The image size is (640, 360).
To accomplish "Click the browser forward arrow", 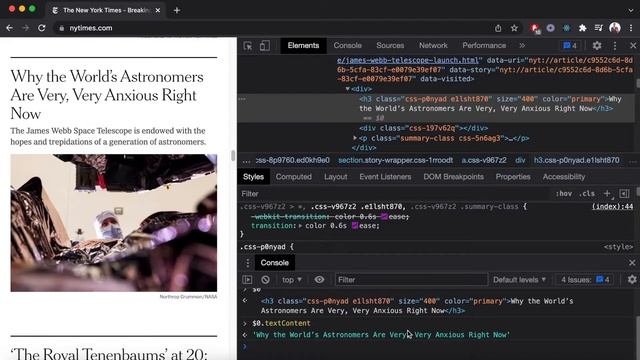I will 25,28.
